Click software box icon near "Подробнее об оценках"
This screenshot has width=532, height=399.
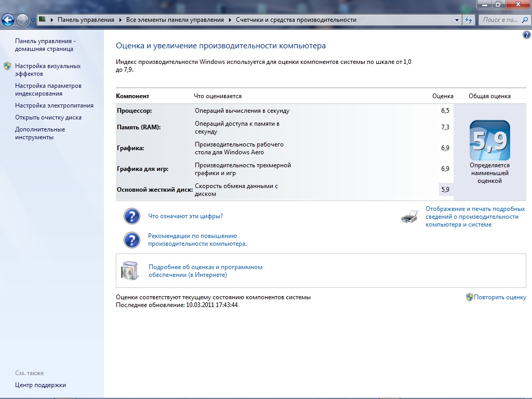(x=129, y=271)
